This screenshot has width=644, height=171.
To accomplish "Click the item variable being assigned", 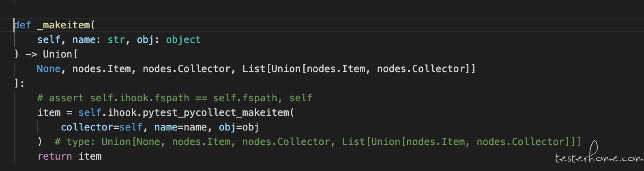I will coord(49,113).
